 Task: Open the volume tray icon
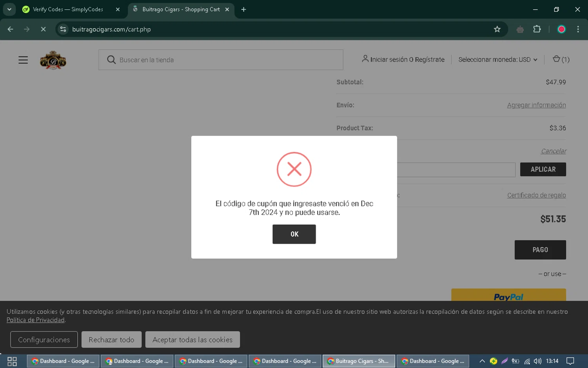[x=537, y=361]
